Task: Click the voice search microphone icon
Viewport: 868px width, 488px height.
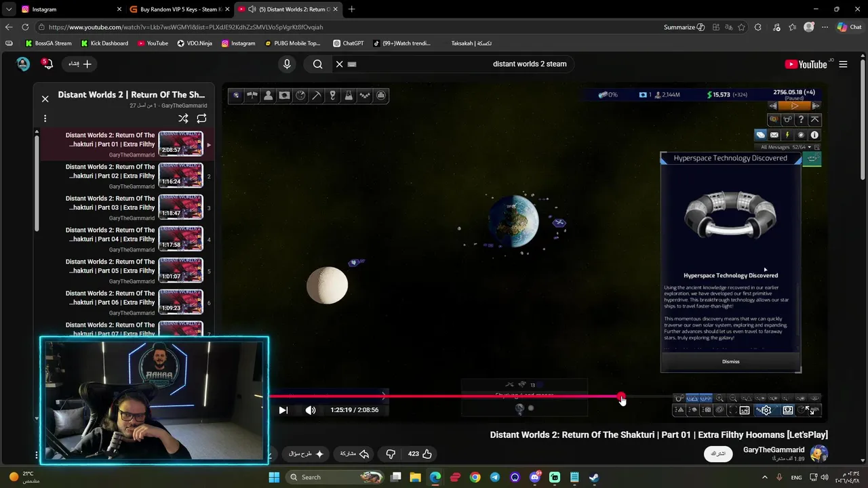Action: click(x=287, y=64)
